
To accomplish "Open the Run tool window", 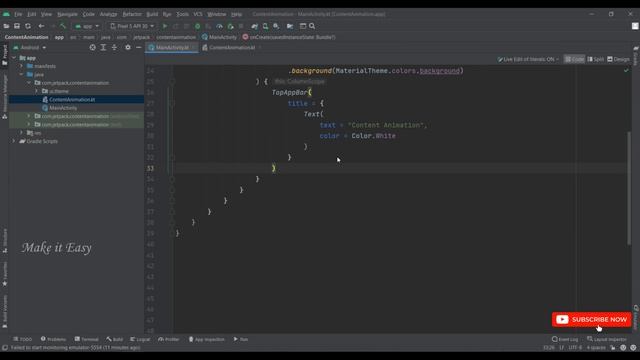I will (241, 339).
